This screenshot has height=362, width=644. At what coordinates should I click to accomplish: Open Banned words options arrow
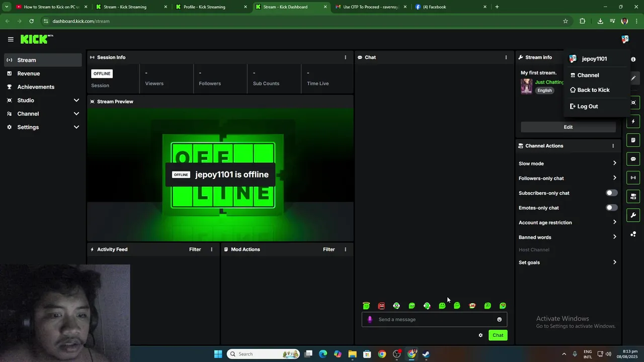[x=614, y=237]
